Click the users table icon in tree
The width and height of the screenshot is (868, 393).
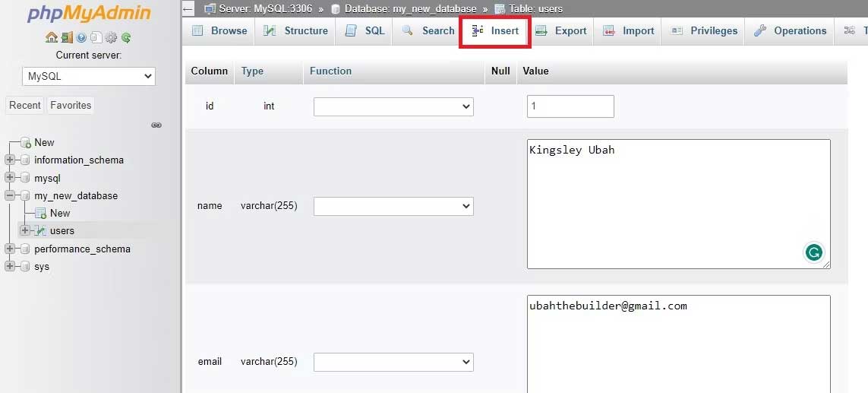point(39,230)
